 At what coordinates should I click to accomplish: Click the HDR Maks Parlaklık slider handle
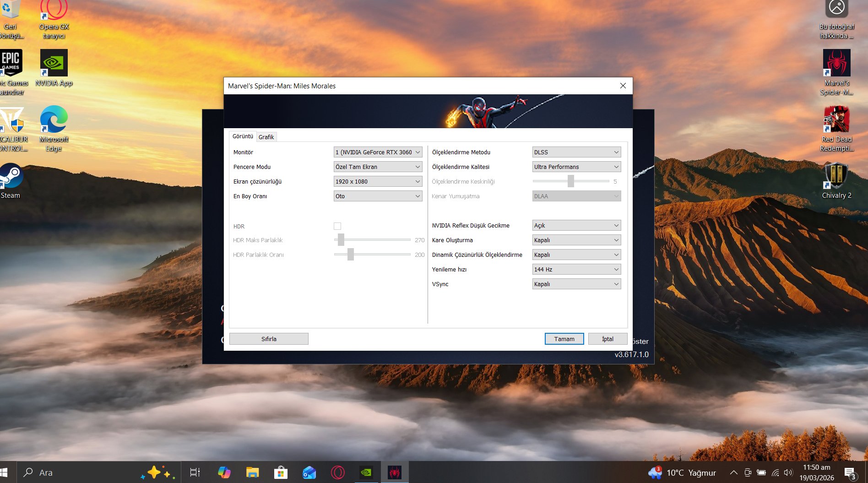(x=341, y=239)
